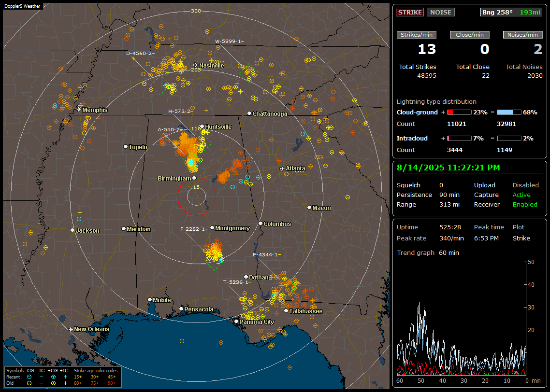Select the Jackson city marker dot
Viewport: 550px width, 392px height.
pyautogui.click(x=72, y=230)
